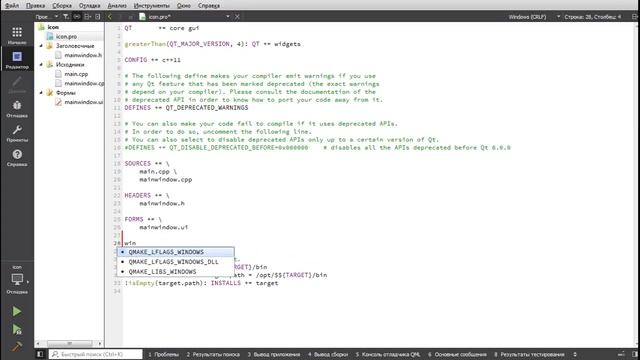
Task: Choose QMAKE_LFLAGS_WINDOWS completion
Action: pyautogui.click(x=176, y=252)
